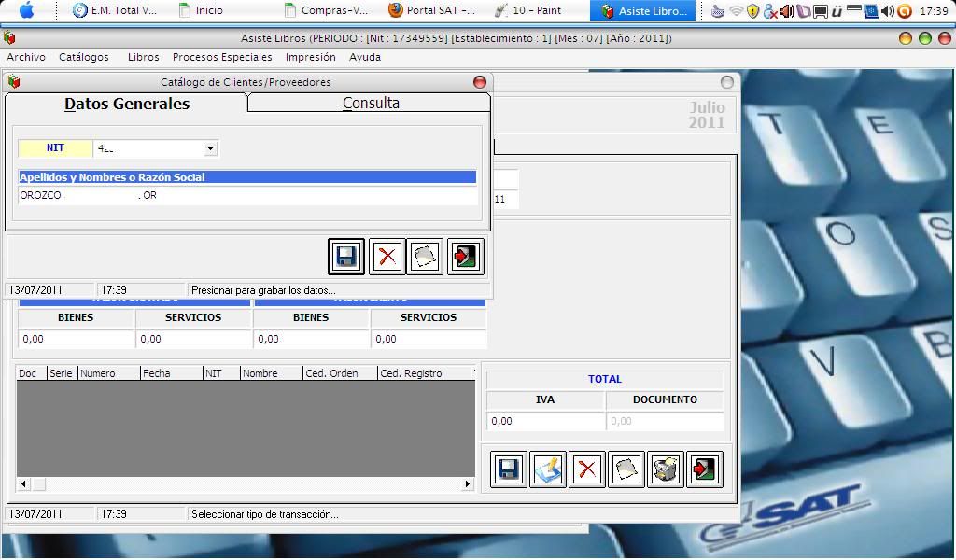
Task: Click the black speaker volume tray icon
Action: tap(888, 11)
